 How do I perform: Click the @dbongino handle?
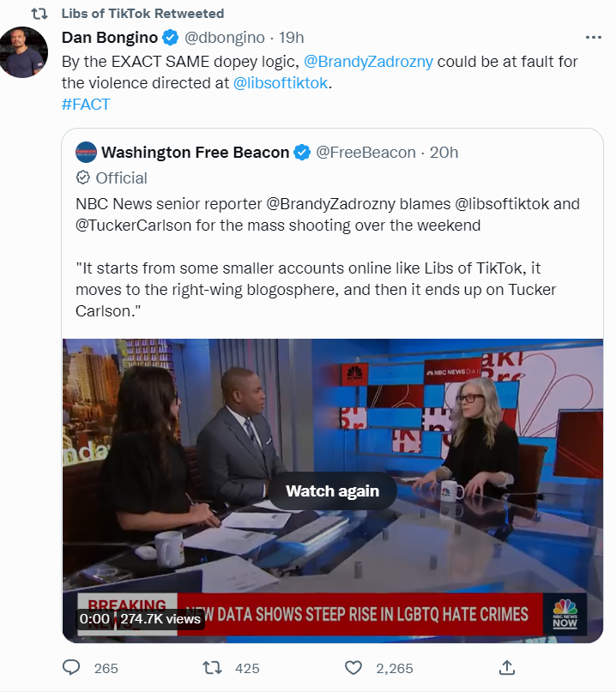pos(224,38)
